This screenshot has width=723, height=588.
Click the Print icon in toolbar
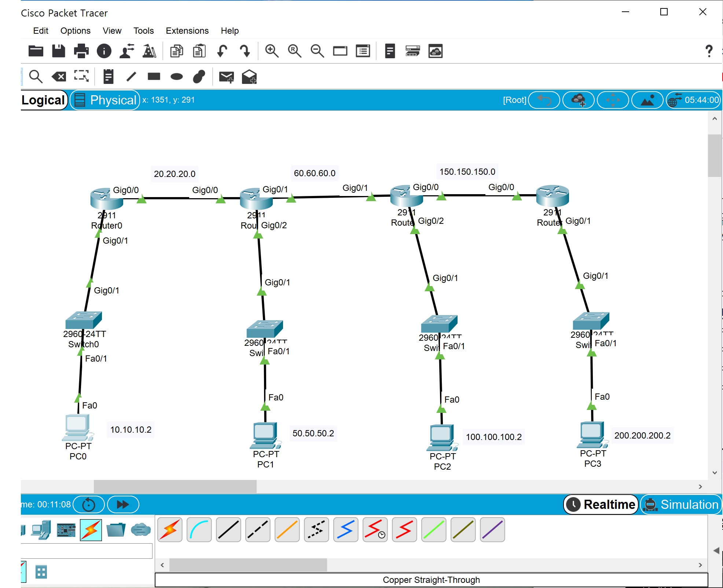[81, 51]
